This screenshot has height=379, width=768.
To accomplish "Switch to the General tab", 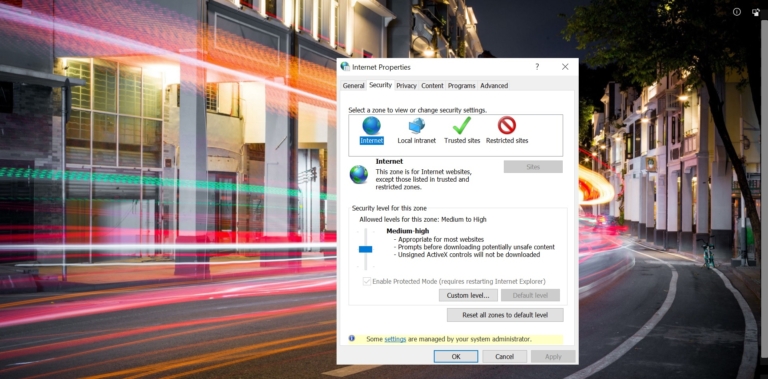I will point(353,86).
